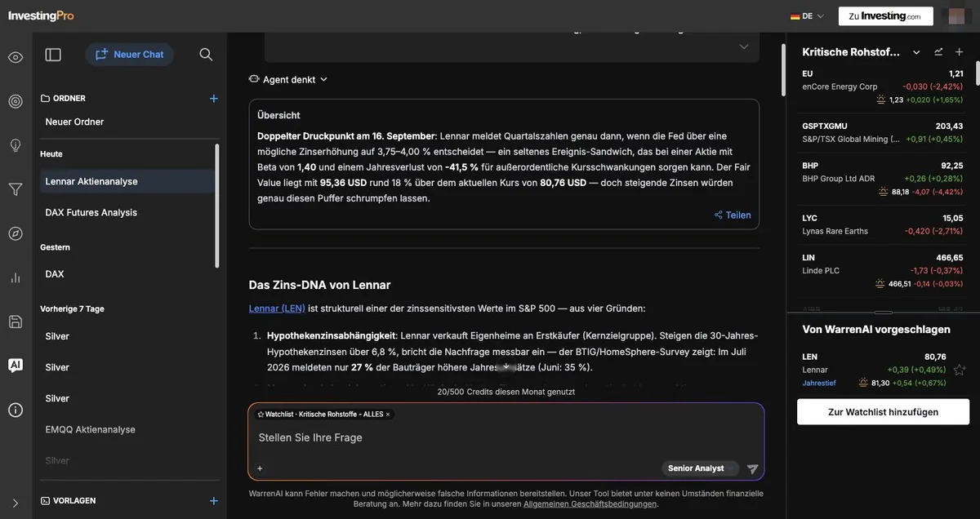Open the info icon in left rail
Image resolution: width=980 pixels, height=519 pixels.
[x=16, y=410]
